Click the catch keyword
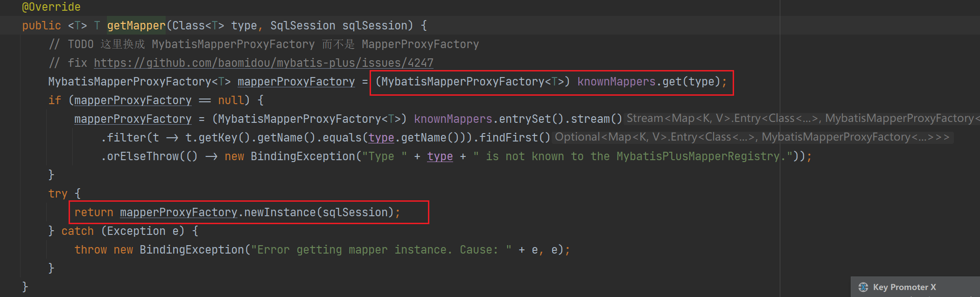The height and width of the screenshot is (297, 980). [77, 231]
